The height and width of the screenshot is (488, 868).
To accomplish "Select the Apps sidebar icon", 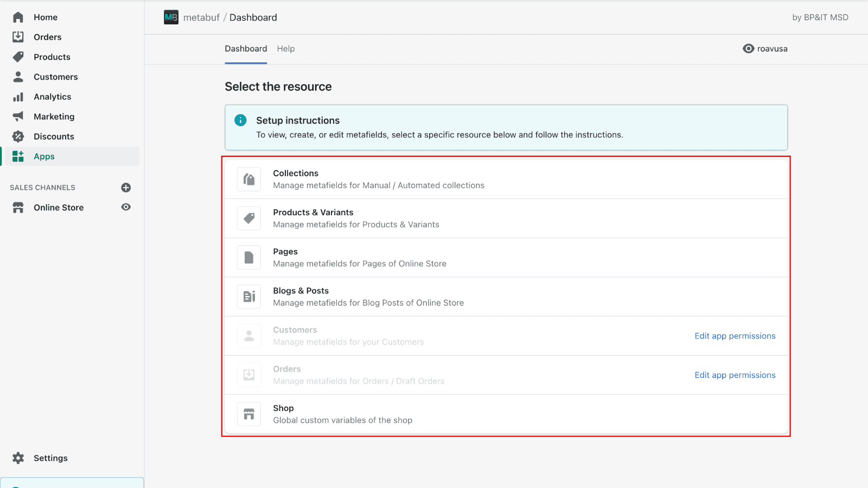I will pos(18,156).
